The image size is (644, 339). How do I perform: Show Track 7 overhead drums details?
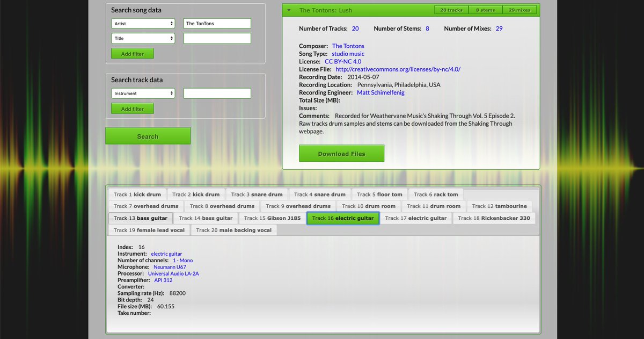pyautogui.click(x=146, y=206)
